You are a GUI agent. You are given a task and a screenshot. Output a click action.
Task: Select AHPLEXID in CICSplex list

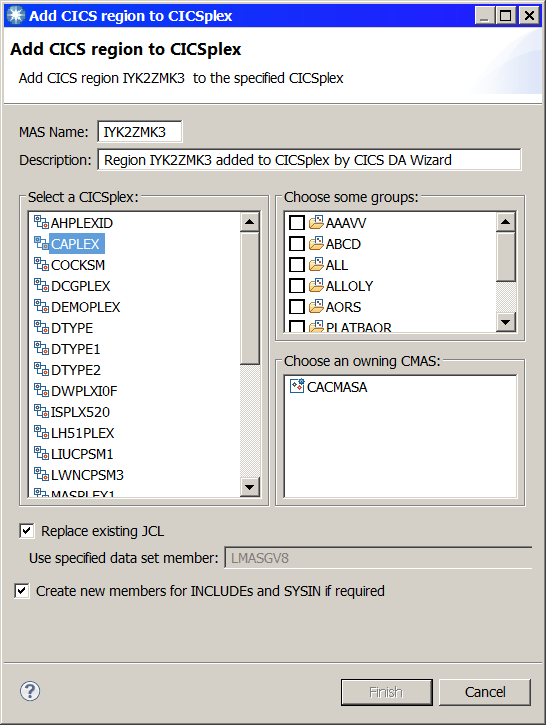[82, 223]
